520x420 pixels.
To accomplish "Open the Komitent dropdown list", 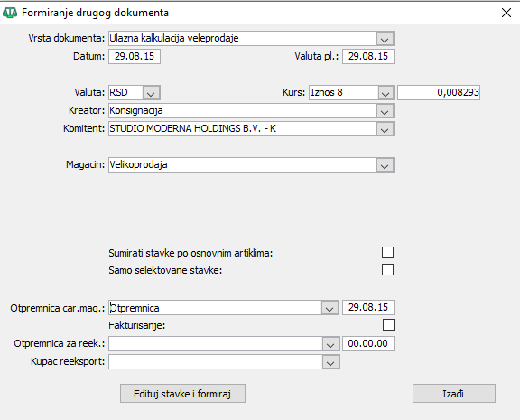I will 385,129.
